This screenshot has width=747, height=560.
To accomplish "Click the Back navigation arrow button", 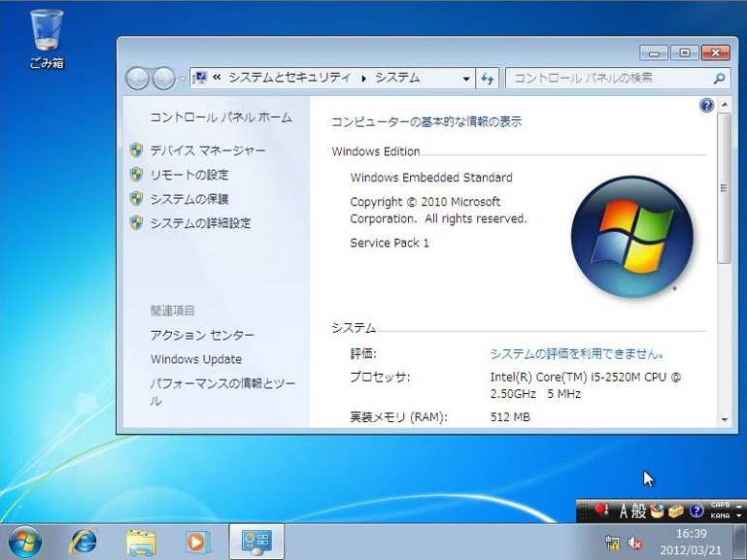I will pos(138,79).
